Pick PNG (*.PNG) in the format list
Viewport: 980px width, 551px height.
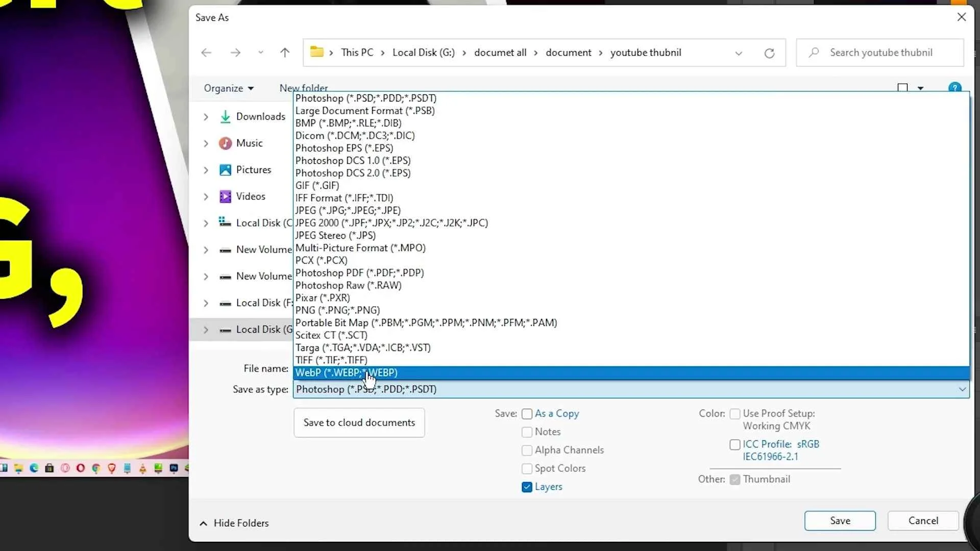(631, 310)
